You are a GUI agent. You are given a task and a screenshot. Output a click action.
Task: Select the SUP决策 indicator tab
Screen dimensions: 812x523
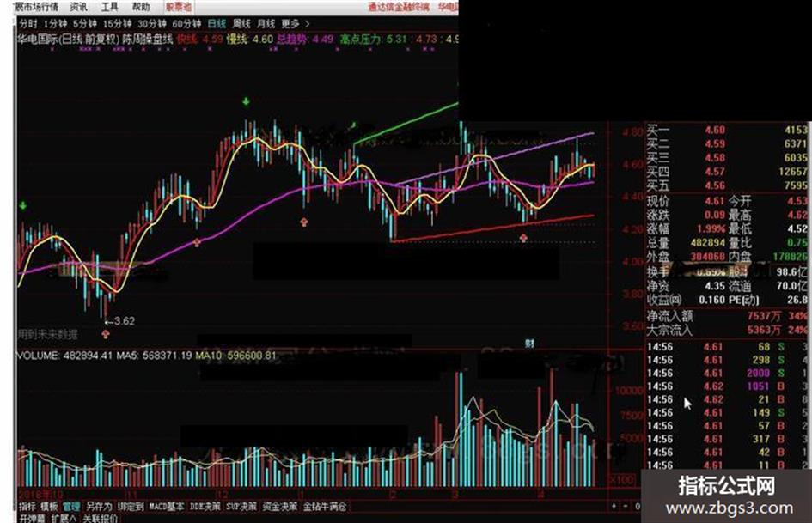(241, 507)
